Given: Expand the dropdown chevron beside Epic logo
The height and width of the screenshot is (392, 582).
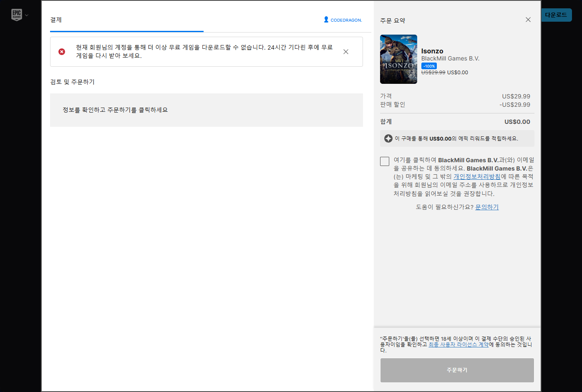Looking at the screenshot, I should click(27, 15).
